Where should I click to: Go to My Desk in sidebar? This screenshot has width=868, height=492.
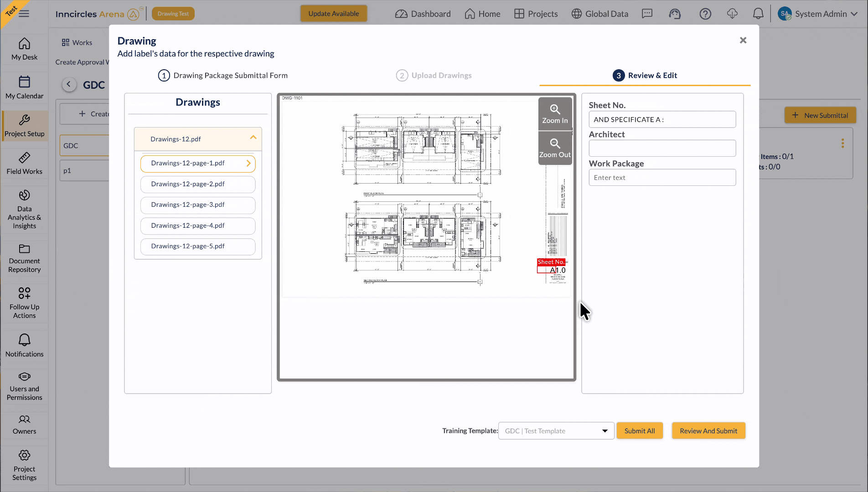pos(25,49)
